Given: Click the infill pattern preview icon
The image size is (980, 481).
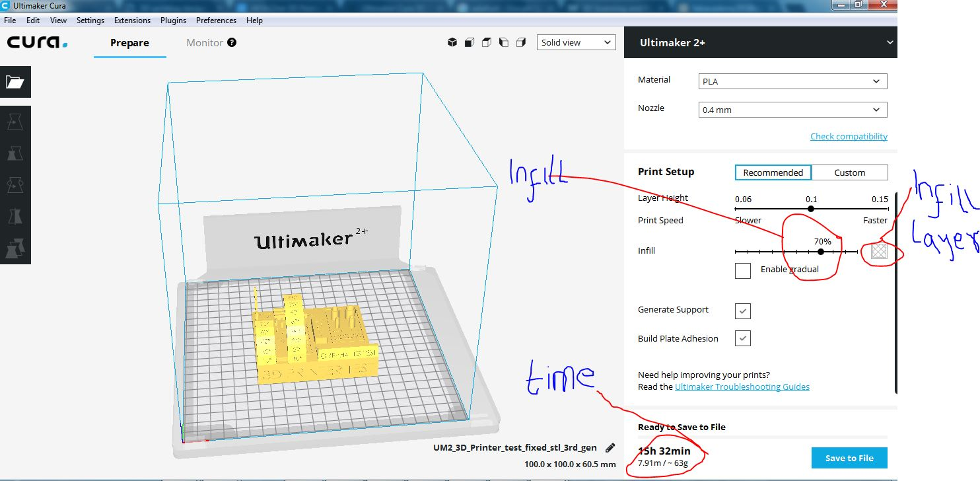Looking at the screenshot, I should point(879,251).
